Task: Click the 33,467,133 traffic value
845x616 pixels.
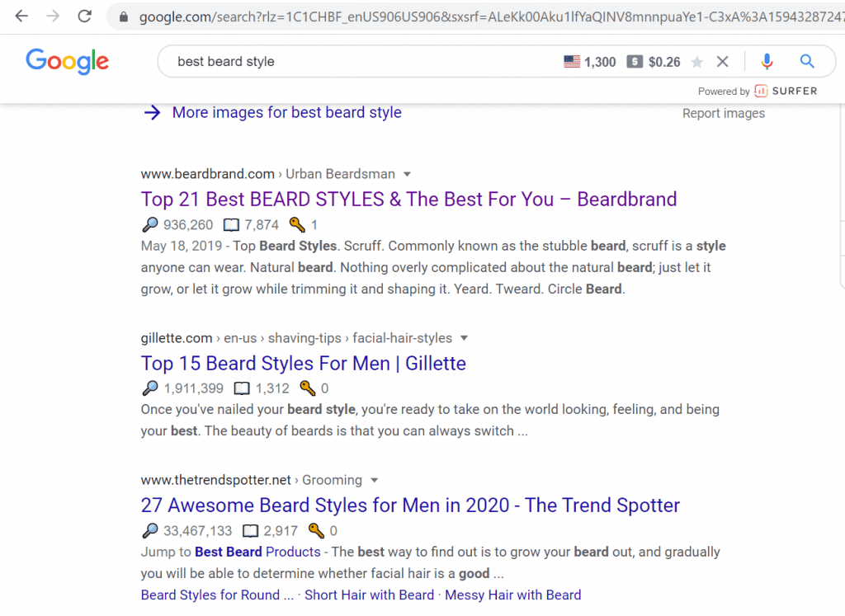Action: (x=198, y=531)
